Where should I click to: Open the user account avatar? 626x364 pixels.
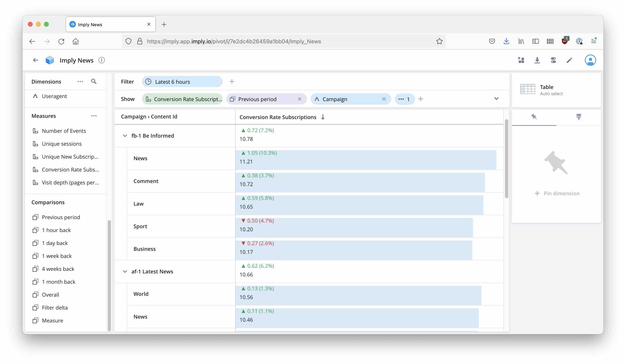590,60
